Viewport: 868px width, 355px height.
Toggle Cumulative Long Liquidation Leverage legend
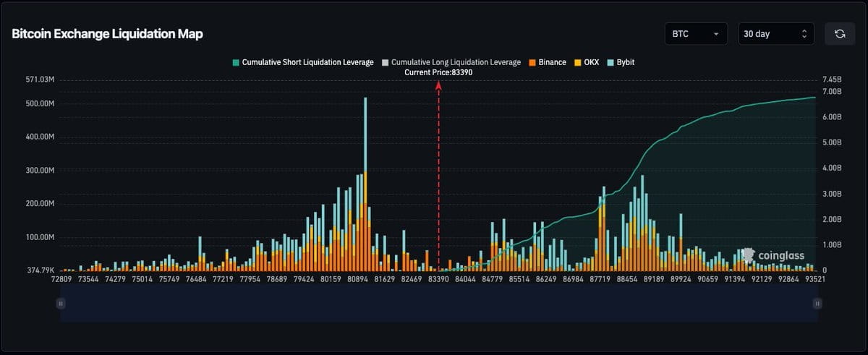[451, 62]
